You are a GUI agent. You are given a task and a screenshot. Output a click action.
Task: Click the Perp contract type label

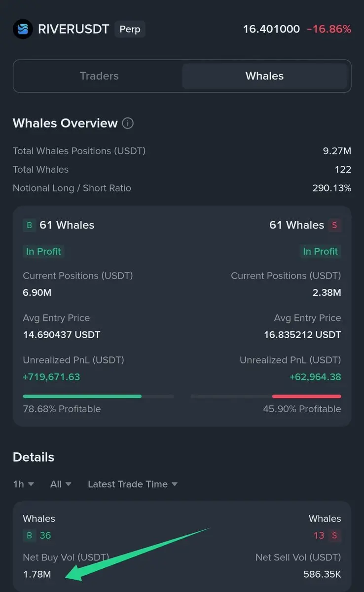[x=130, y=29]
